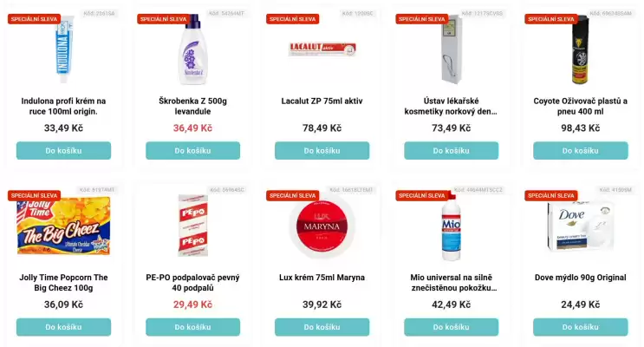Screen dimensions: 644x347
Task: Open Lux krém 75ml Maryna title link
Action: click(322, 278)
